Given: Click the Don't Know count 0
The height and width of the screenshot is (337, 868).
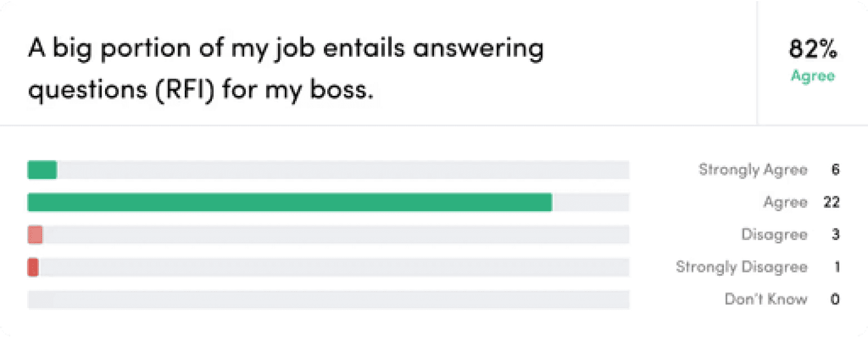Looking at the screenshot, I should 835,300.
